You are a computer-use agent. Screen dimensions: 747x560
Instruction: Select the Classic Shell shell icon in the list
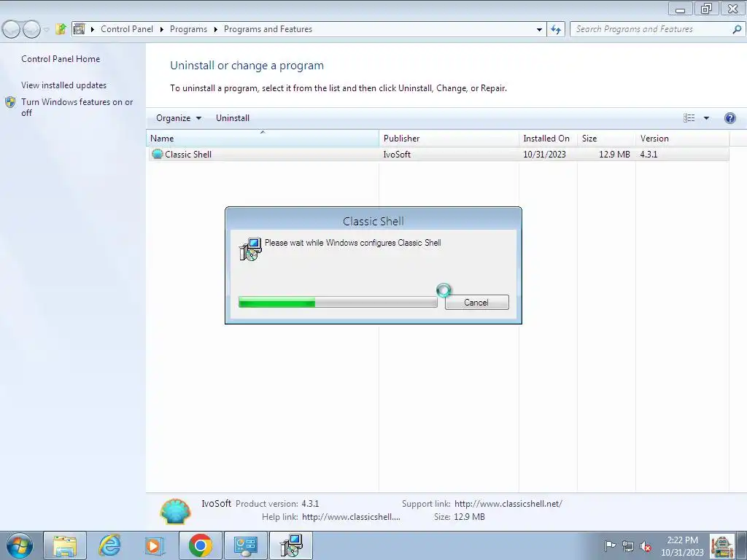click(x=158, y=154)
